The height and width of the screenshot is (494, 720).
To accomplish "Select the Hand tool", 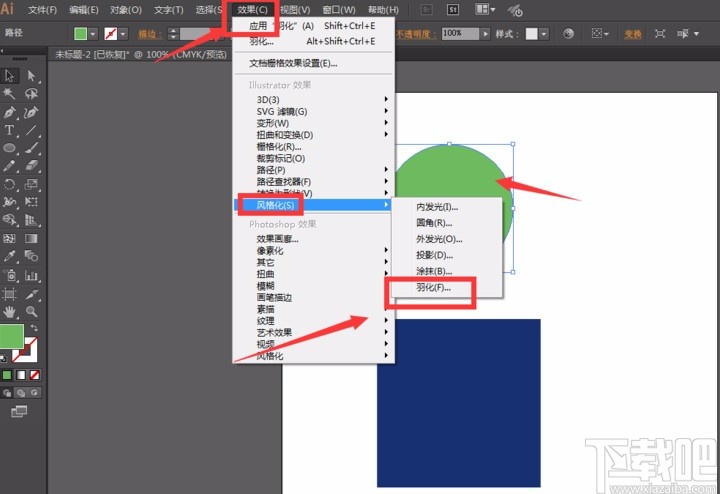I will tap(9, 312).
